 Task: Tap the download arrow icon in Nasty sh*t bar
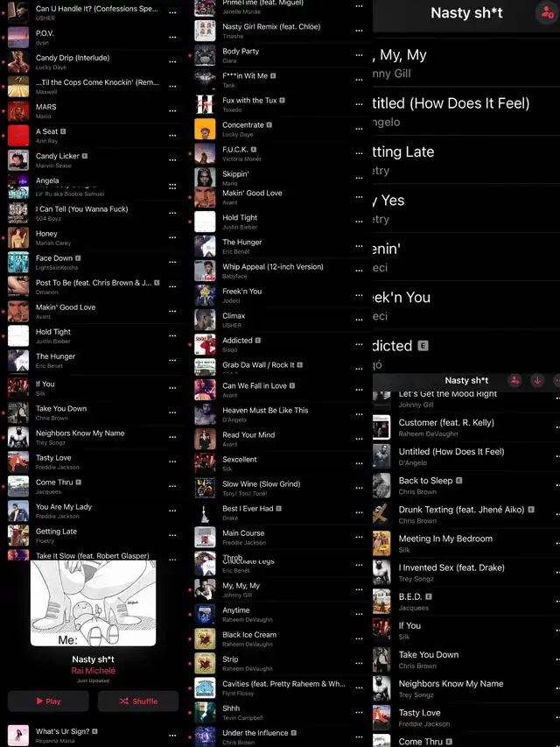point(537,380)
